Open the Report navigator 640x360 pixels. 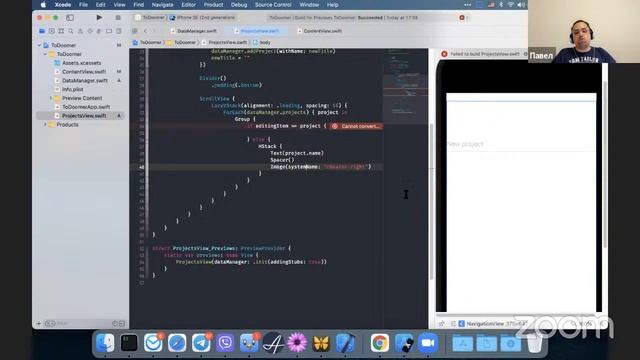[x=119, y=31]
